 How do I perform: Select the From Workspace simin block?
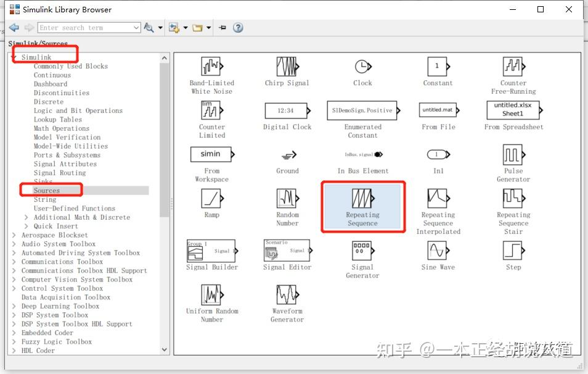(x=212, y=154)
